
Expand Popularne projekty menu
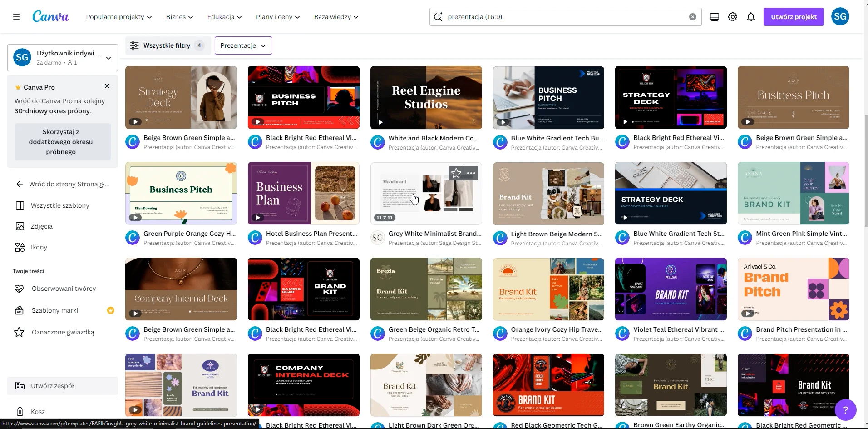(x=119, y=17)
